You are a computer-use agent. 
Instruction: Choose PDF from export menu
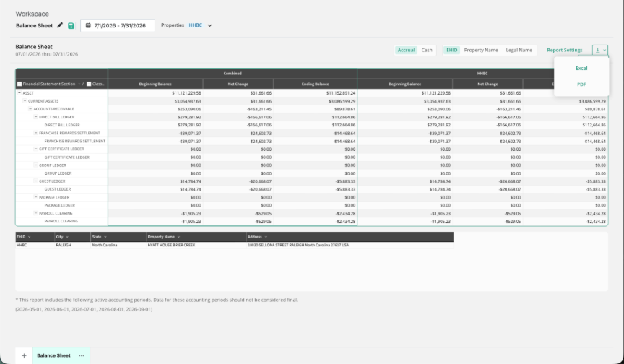(x=581, y=84)
